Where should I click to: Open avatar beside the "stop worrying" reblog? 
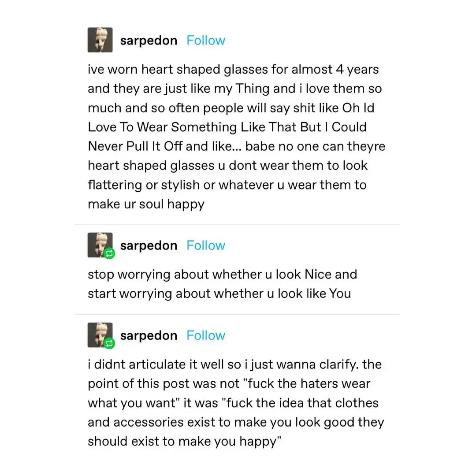click(x=99, y=244)
